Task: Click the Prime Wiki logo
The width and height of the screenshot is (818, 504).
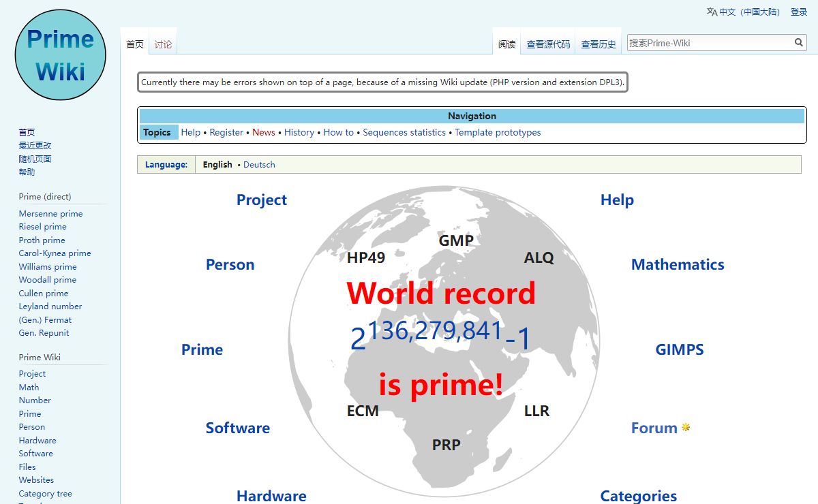Action: point(60,54)
